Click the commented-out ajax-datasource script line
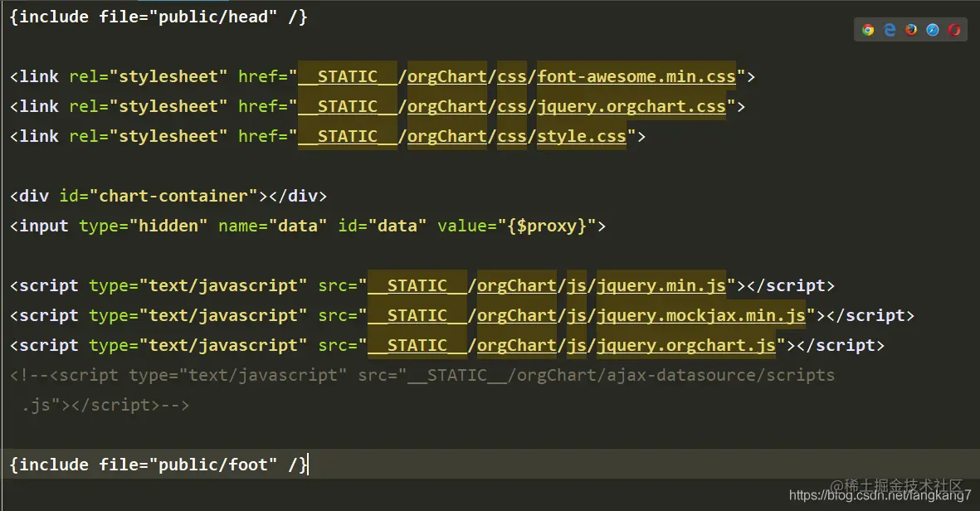 pyautogui.click(x=422, y=376)
